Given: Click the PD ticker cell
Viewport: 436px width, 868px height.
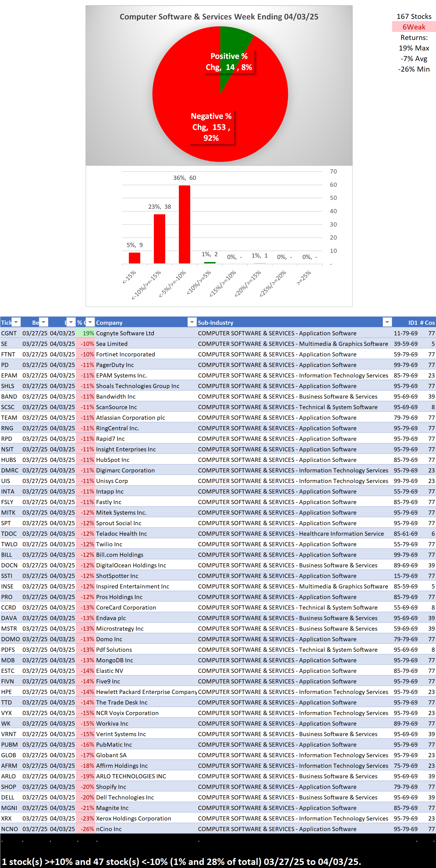Looking at the screenshot, I should point(11,364).
